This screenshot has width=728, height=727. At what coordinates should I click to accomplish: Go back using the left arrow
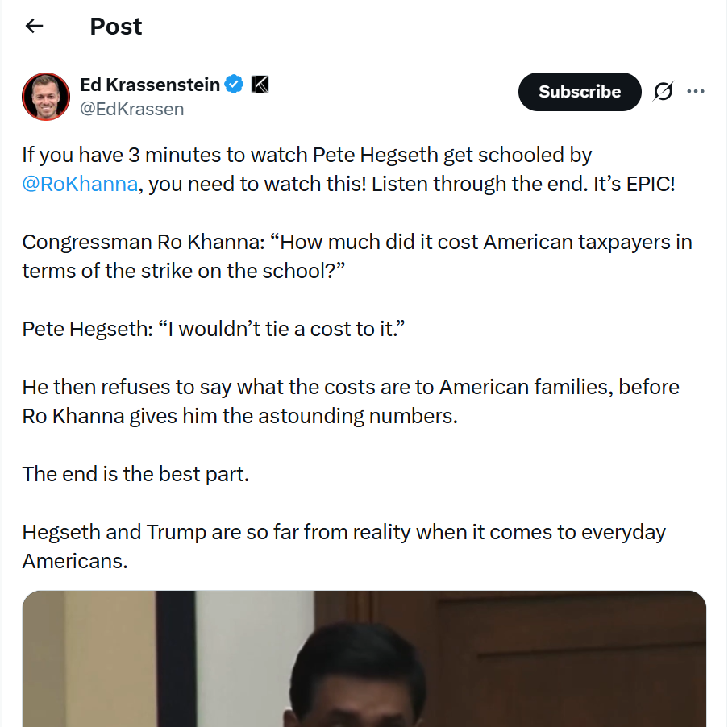pos(34,26)
